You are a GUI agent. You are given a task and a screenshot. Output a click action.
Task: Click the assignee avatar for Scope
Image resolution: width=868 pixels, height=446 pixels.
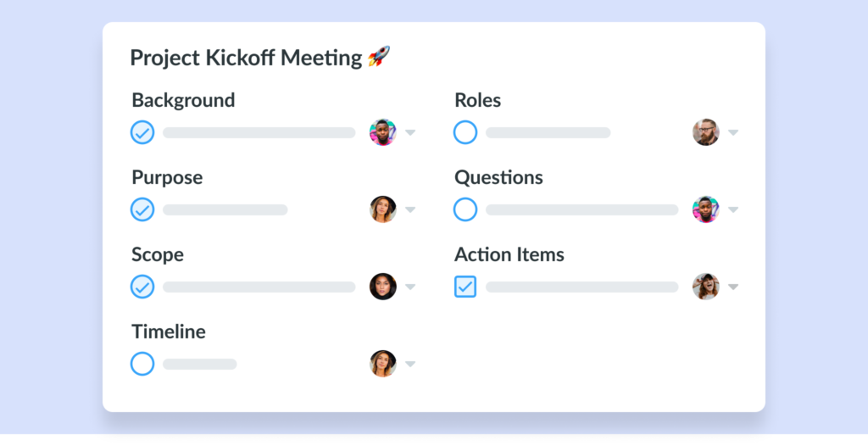[x=383, y=287]
